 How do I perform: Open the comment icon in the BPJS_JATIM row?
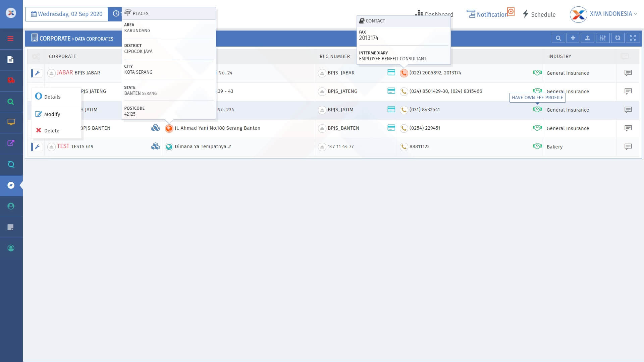tap(628, 110)
